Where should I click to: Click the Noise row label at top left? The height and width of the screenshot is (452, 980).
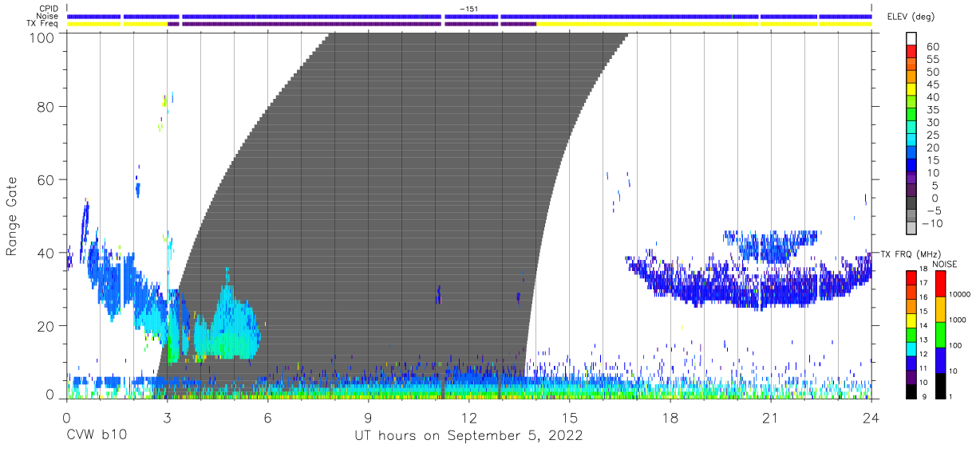[48, 16]
